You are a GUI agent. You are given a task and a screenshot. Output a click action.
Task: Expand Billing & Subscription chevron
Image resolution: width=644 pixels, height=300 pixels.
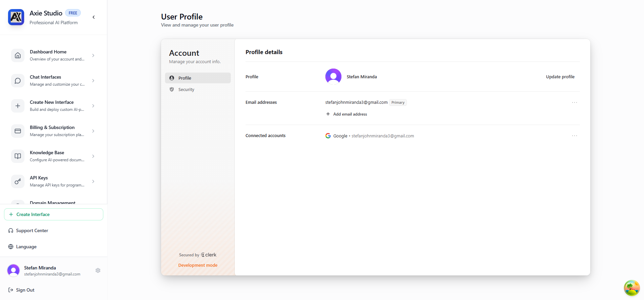pyautogui.click(x=93, y=131)
